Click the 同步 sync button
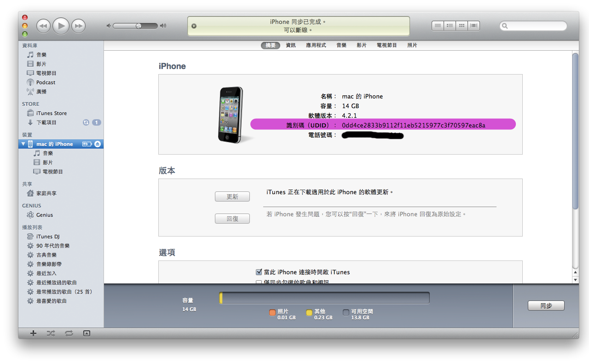This screenshot has height=364, width=589. (x=546, y=306)
